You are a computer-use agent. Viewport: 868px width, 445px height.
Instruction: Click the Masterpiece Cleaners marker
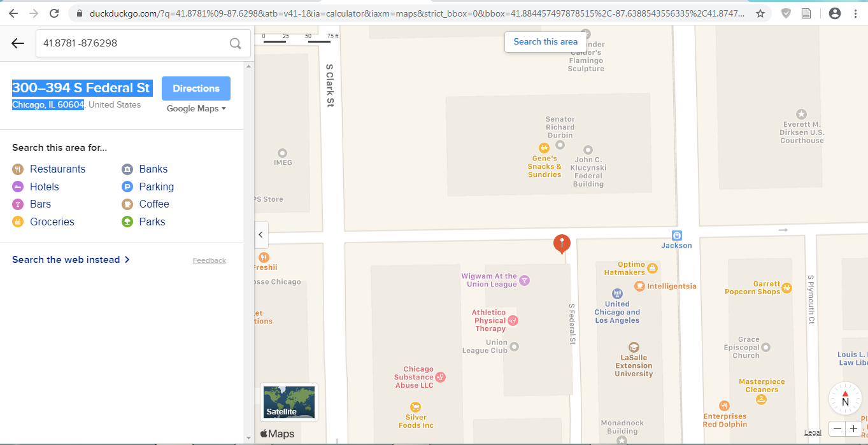pos(761,399)
